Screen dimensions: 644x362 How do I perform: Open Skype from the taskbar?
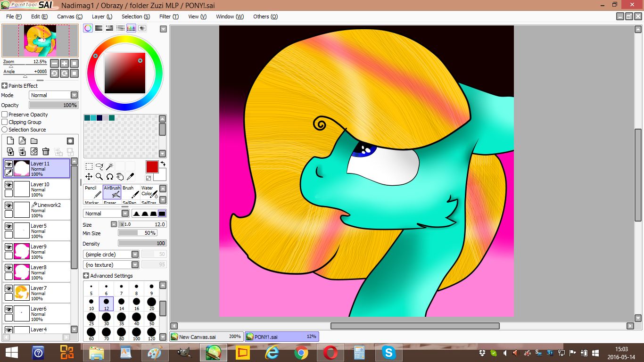[389, 353]
